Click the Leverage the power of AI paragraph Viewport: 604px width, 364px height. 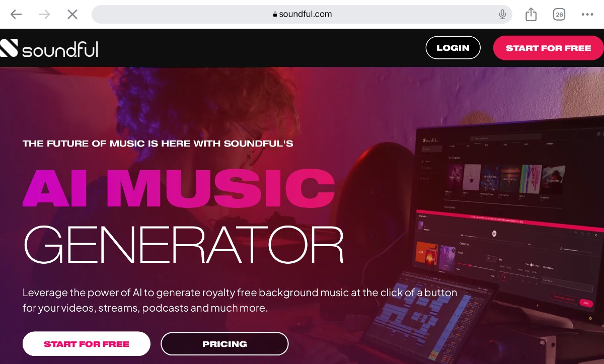point(240,300)
